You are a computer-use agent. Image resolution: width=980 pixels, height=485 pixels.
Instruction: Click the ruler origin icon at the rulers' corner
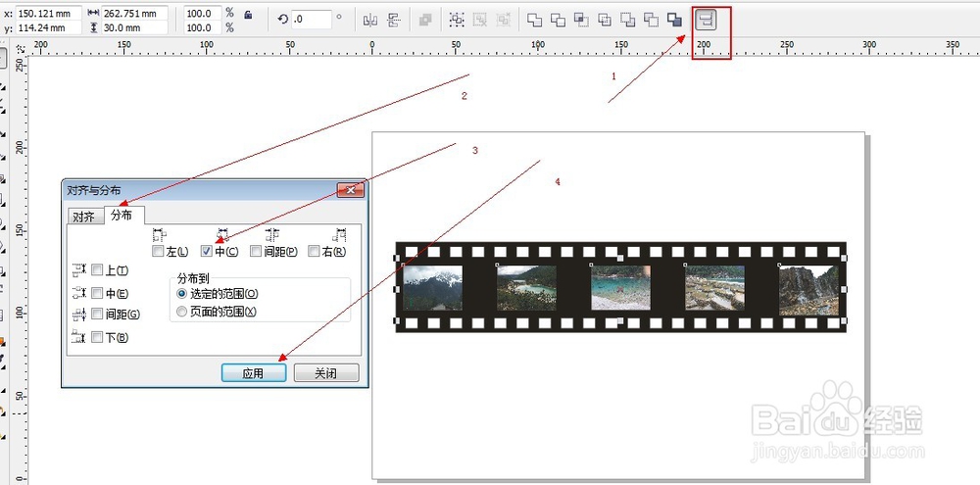pyautogui.click(x=21, y=47)
